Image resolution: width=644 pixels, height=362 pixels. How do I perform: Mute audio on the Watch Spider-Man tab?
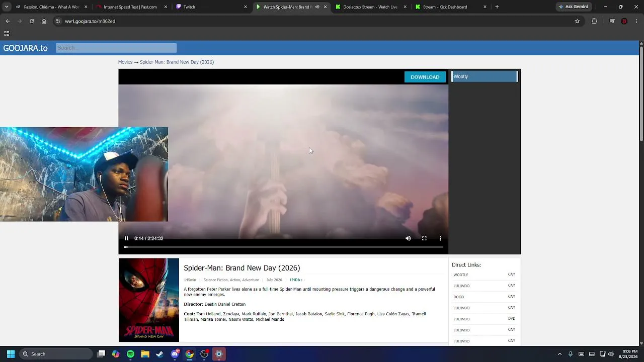click(x=317, y=7)
